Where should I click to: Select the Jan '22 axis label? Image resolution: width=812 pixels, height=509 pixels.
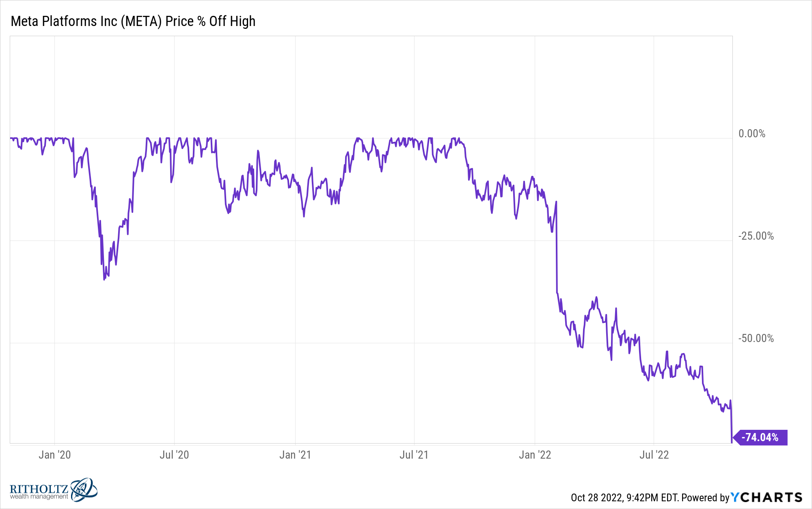tap(535, 455)
